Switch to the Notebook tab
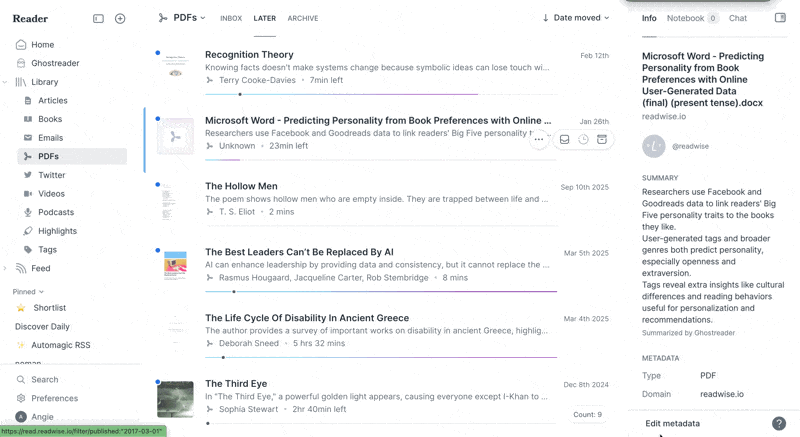The width and height of the screenshot is (800, 437). tap(685, 18)
